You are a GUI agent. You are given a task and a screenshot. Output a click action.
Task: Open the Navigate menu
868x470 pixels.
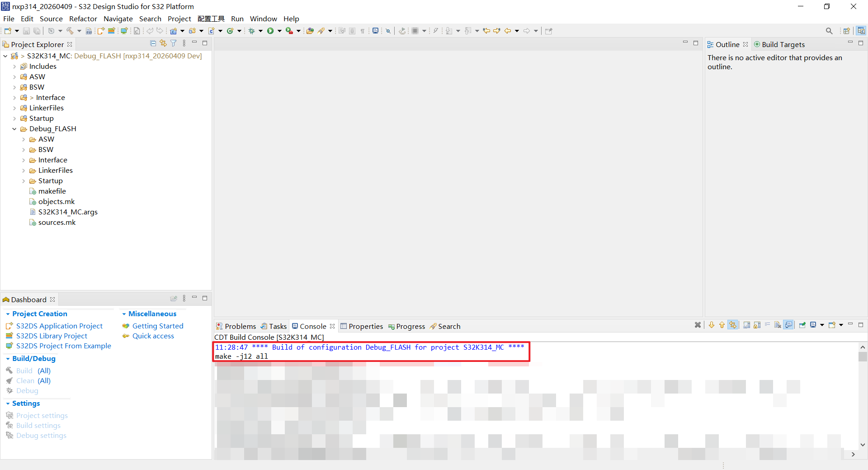[x=118, y=19]
